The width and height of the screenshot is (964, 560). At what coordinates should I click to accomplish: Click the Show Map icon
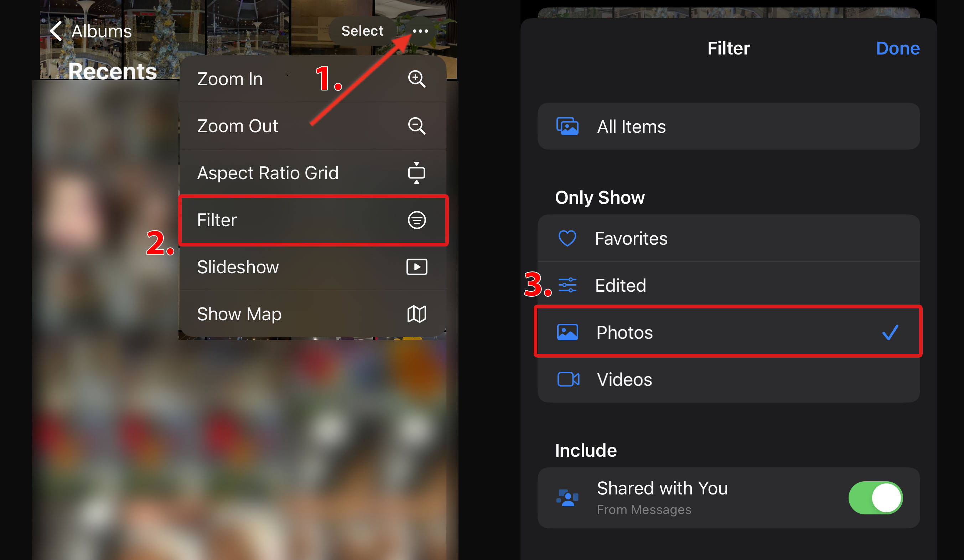pos(417,314)
